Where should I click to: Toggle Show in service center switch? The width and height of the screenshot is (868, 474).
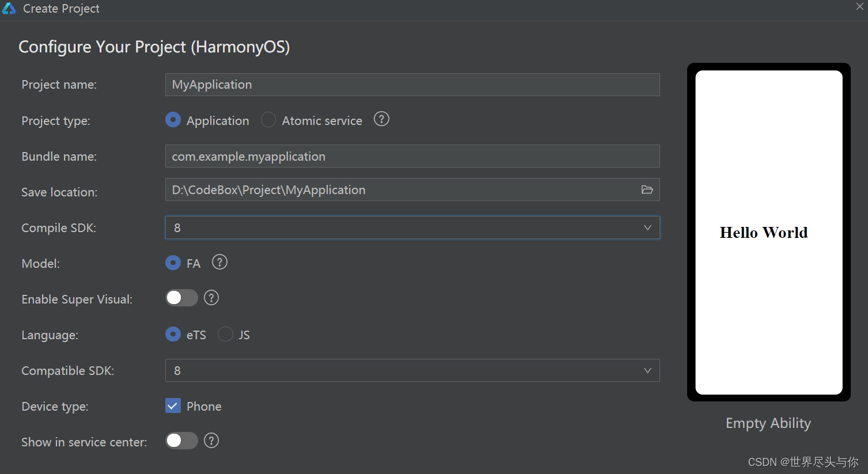coord(181,441)
